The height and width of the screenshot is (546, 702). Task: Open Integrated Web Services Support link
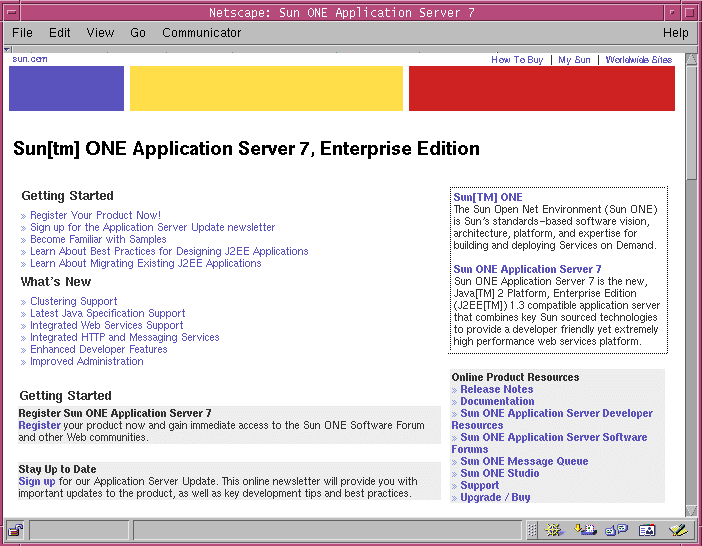click(107, 325)
